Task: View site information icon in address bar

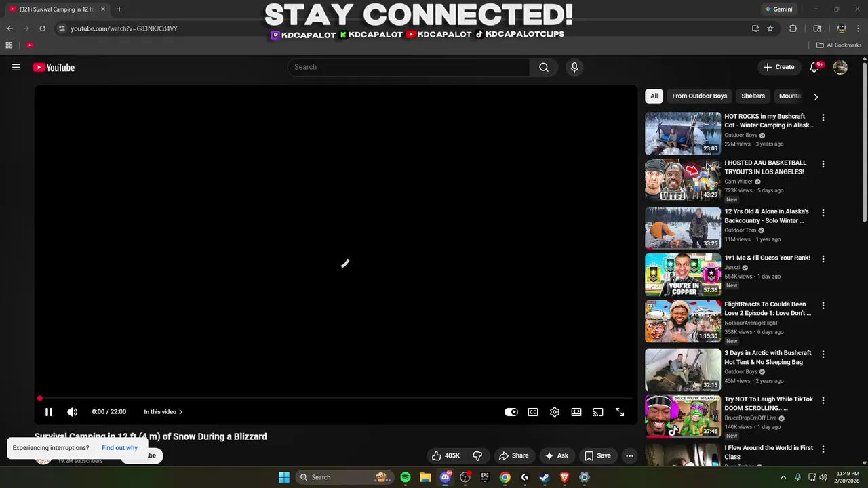Action: tap(62, 28)
